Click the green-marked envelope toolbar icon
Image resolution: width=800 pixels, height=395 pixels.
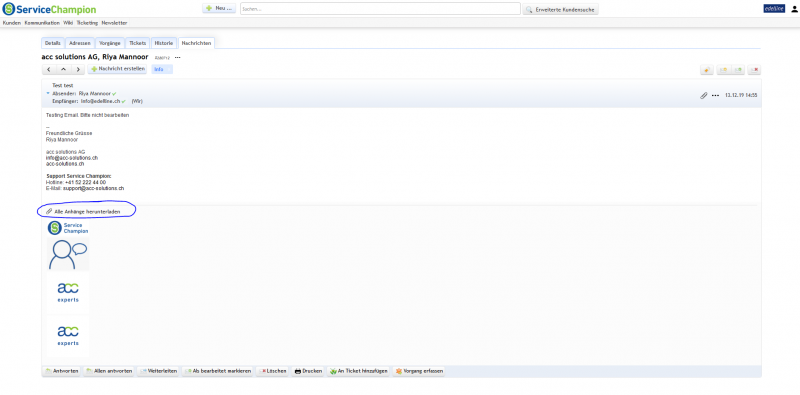tap(738, 69)
